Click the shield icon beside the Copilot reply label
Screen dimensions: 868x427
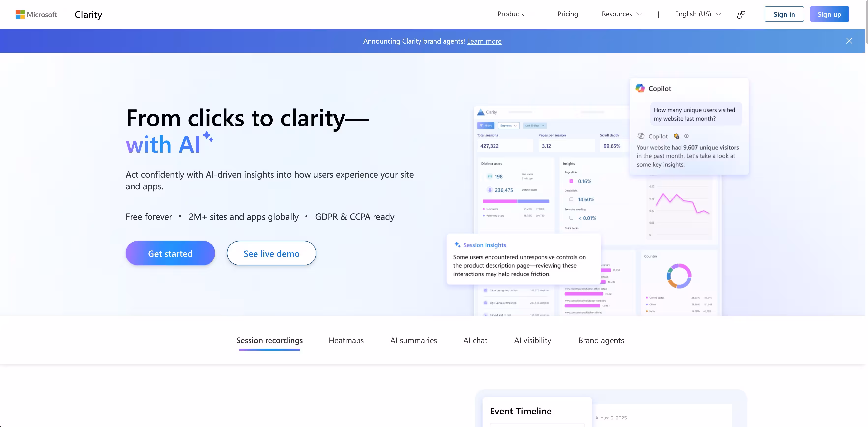[x=677, y=136]
